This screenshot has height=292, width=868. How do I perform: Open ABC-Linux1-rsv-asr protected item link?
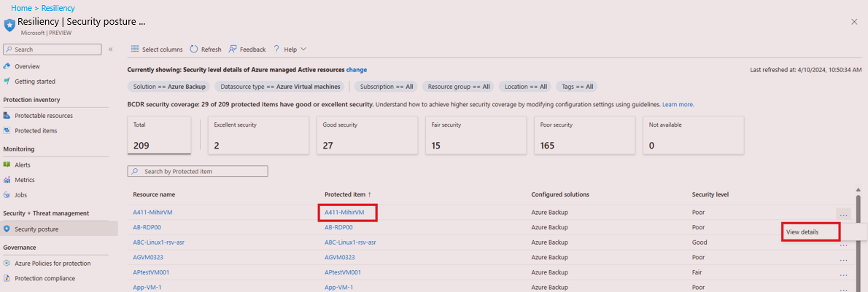(x=351, y=242)
